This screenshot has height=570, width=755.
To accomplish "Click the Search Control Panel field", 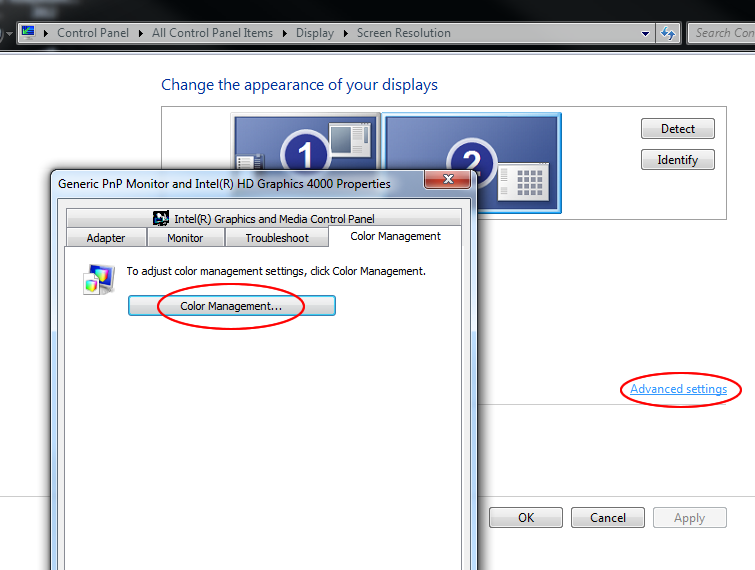I will [721, 33].
